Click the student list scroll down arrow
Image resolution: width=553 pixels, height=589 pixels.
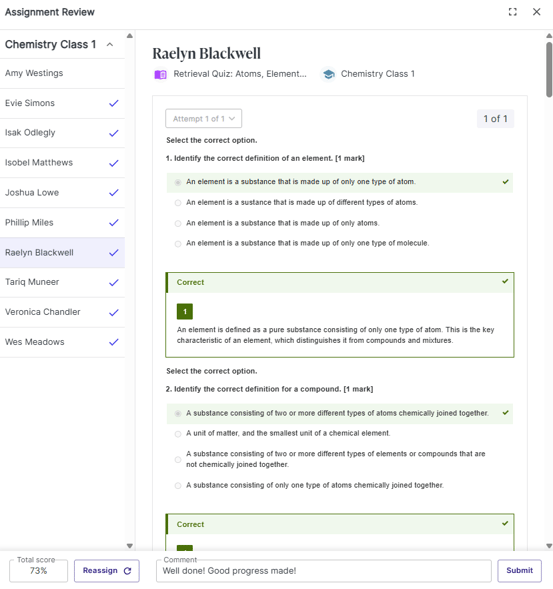click(x=130, y=546)
